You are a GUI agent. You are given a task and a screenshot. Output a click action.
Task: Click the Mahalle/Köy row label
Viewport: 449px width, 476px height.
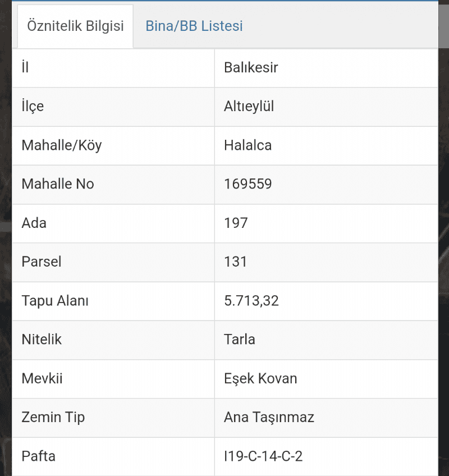coord(61,145)
